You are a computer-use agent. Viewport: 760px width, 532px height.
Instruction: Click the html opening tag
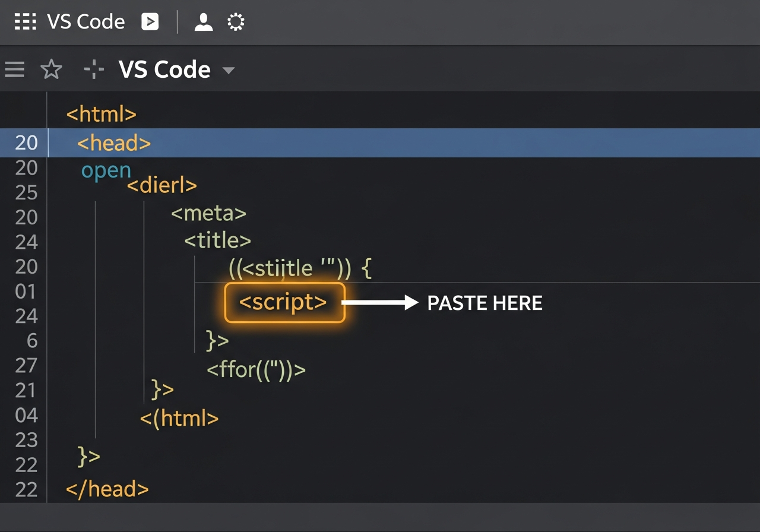click(101, 113)
